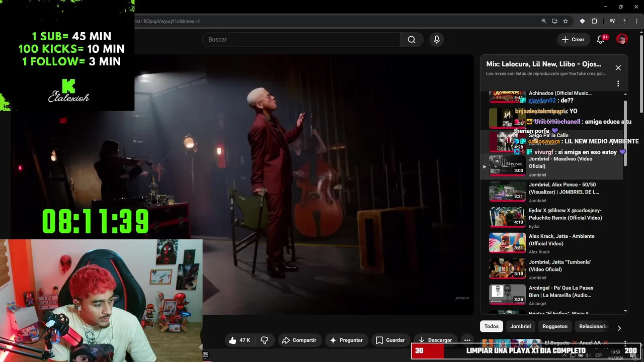Image resolution: width=644 pixels, height=362 pixels.
Task: Focus the Buscar search field
Action: click(x=302, y=40)
